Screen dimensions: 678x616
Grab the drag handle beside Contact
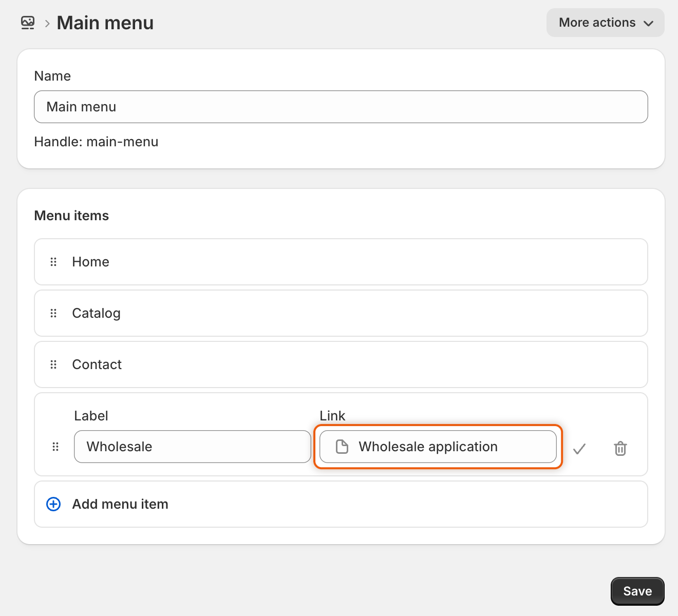(x=53, y=364)
